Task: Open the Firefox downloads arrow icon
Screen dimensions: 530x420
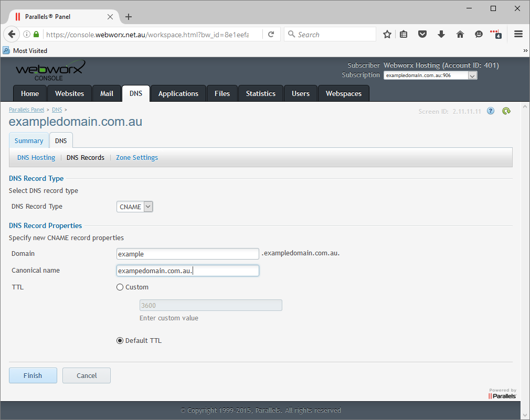Action: [441, 35]
